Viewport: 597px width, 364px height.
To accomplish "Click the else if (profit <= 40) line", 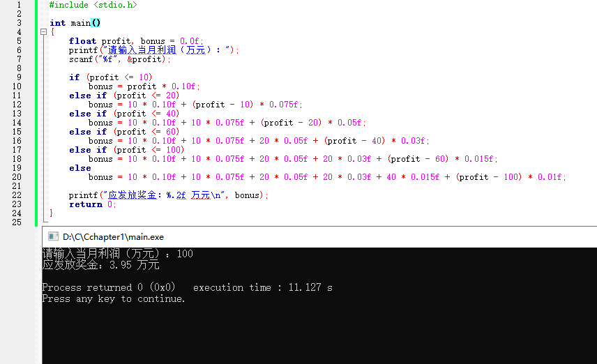I will (124, 114).
